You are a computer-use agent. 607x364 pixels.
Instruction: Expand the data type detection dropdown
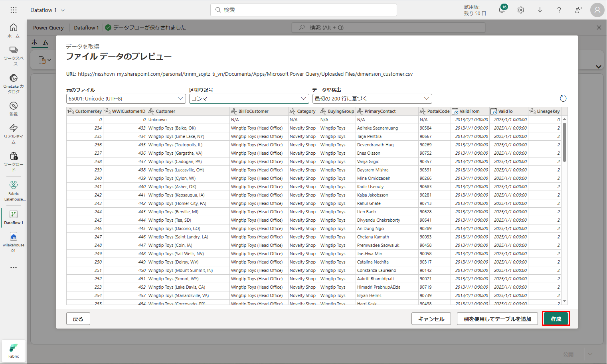coord(372,98)
